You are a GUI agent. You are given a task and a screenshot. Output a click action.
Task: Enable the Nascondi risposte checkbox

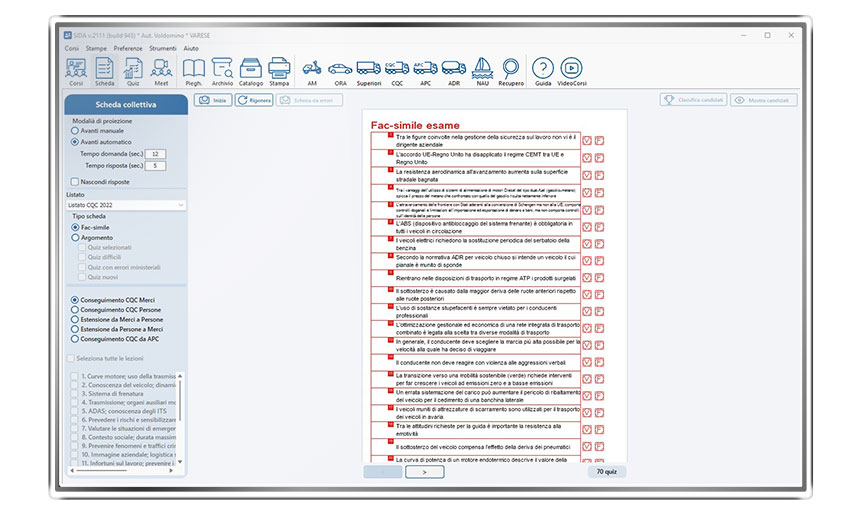75,182
